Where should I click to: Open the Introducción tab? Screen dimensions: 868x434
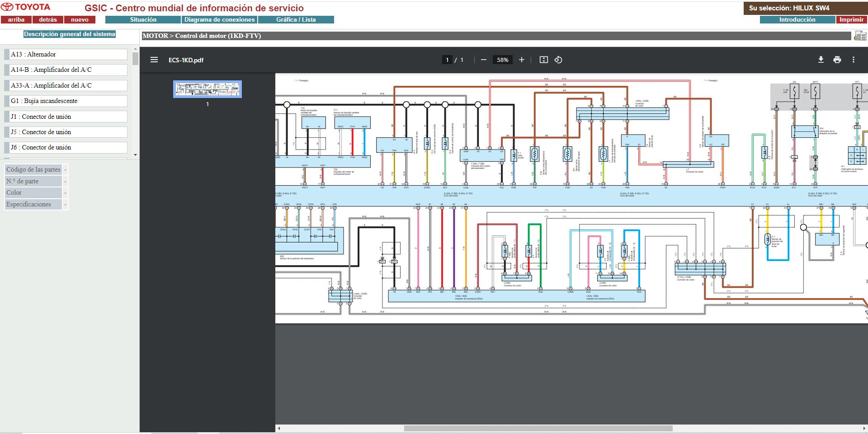(797, 20)
